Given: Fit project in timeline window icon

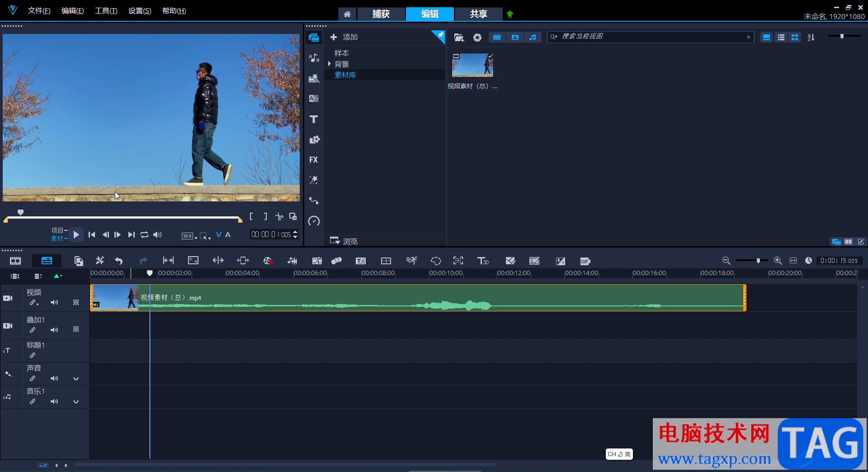Looking at the screenshot, I should point(793,261).
